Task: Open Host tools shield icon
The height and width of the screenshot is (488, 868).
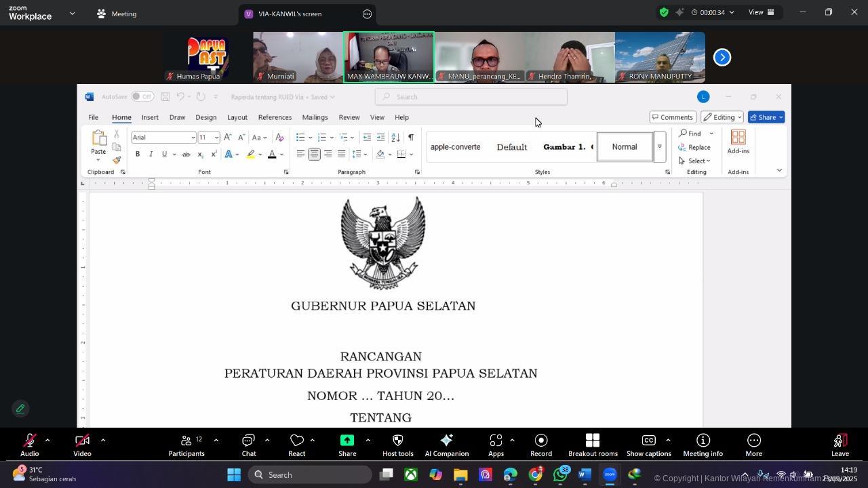Action: point(397,445)
